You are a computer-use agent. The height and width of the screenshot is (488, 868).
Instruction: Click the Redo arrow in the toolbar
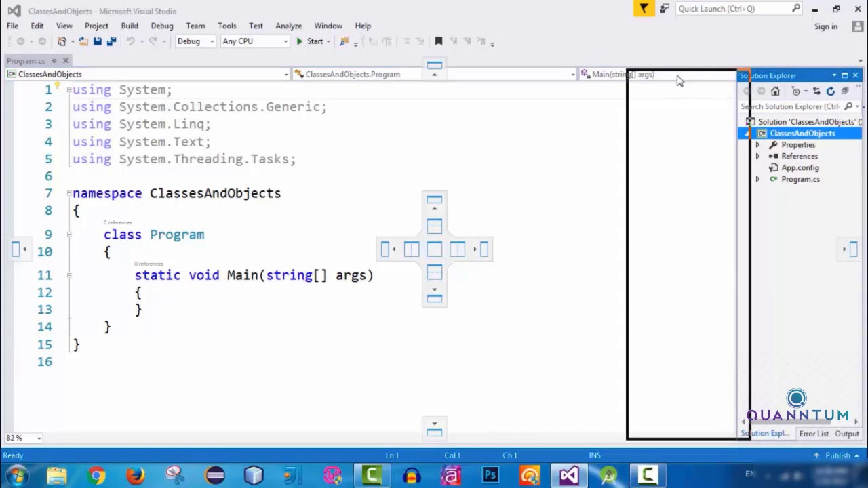[153, 41]
